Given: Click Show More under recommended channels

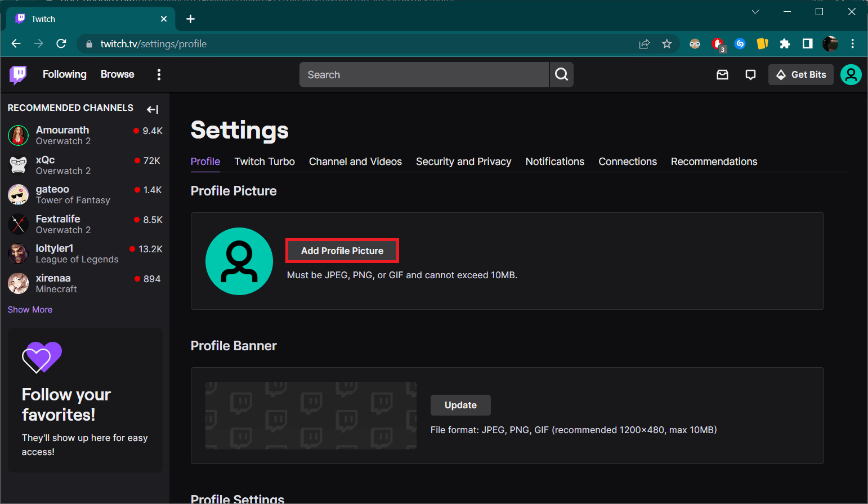Looking at the screenshot, I should pos(30,310).
